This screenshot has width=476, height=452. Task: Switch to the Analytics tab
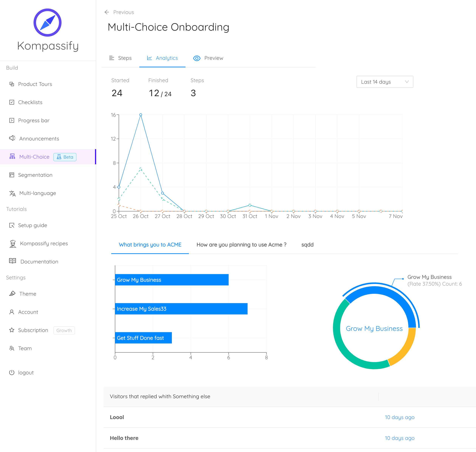point(162,58)
